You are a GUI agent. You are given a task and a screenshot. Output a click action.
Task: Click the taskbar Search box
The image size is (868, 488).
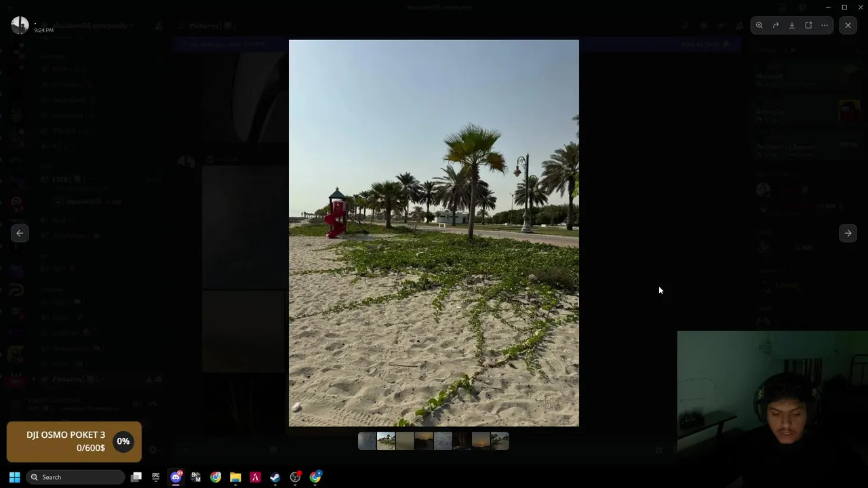pyautogui.click(x=75, y=477)
